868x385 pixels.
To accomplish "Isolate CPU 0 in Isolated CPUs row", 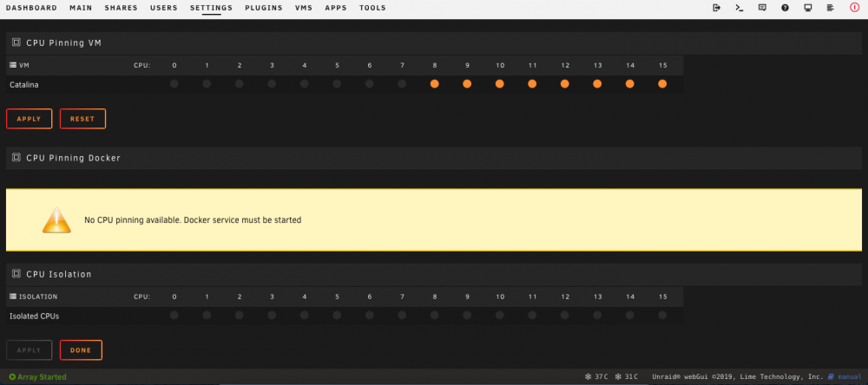I will pyautogui.click(x=174, y=316).
